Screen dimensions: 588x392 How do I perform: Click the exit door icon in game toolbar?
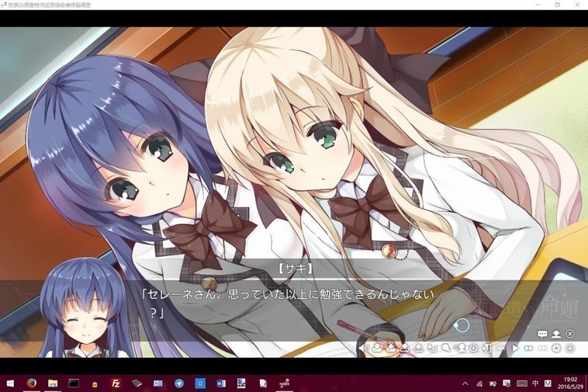pyautogui.click(x=486, y=348)
